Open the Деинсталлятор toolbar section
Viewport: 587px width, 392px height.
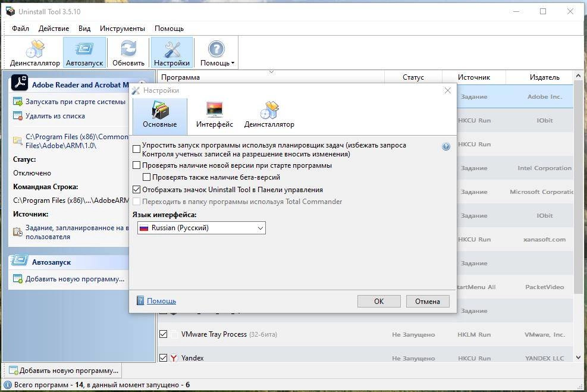tap(35, 53)
